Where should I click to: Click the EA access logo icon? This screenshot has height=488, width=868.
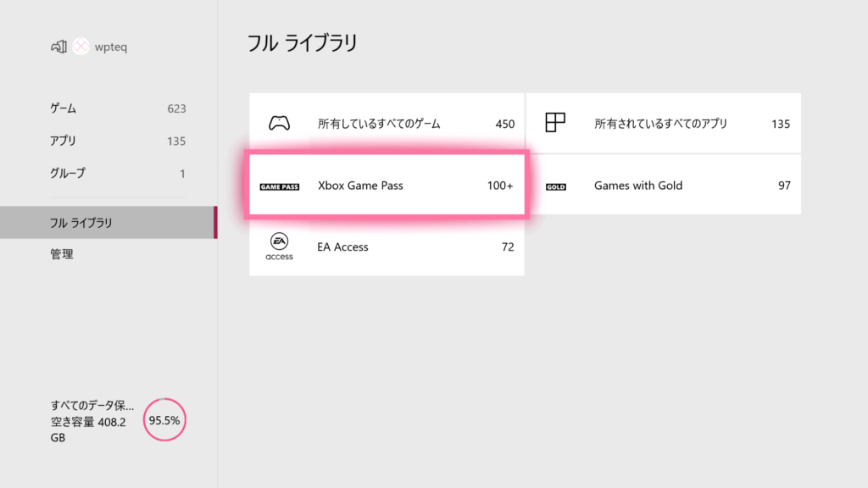[x=279, y=247]
